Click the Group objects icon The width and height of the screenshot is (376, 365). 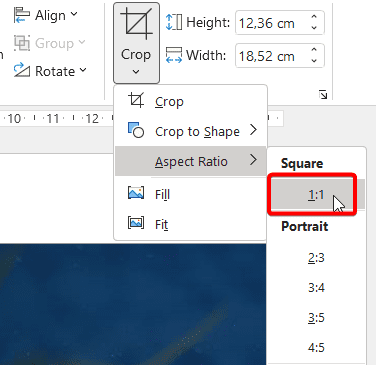click(22, 43)
